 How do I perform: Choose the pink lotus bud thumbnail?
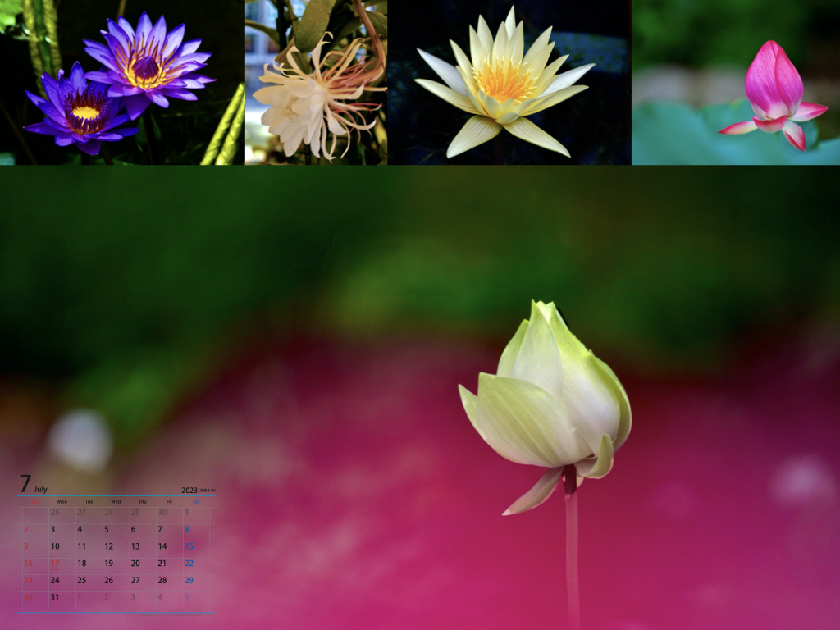tap(736, 82)
